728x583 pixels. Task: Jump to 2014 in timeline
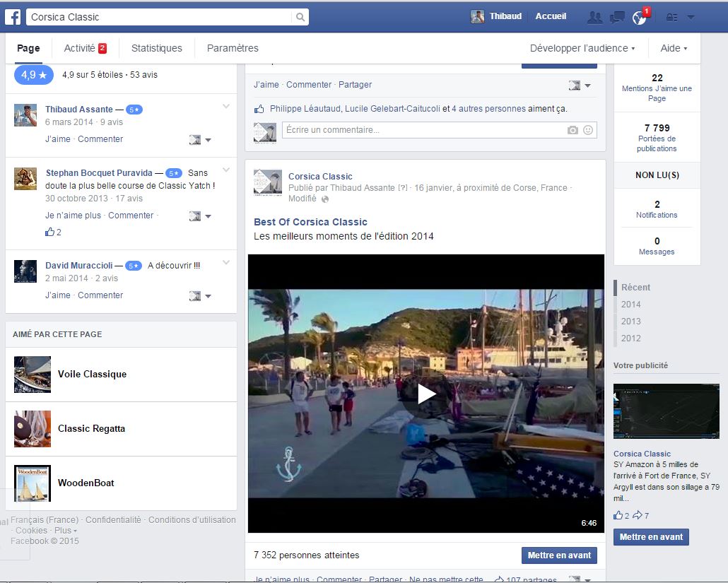631,305
